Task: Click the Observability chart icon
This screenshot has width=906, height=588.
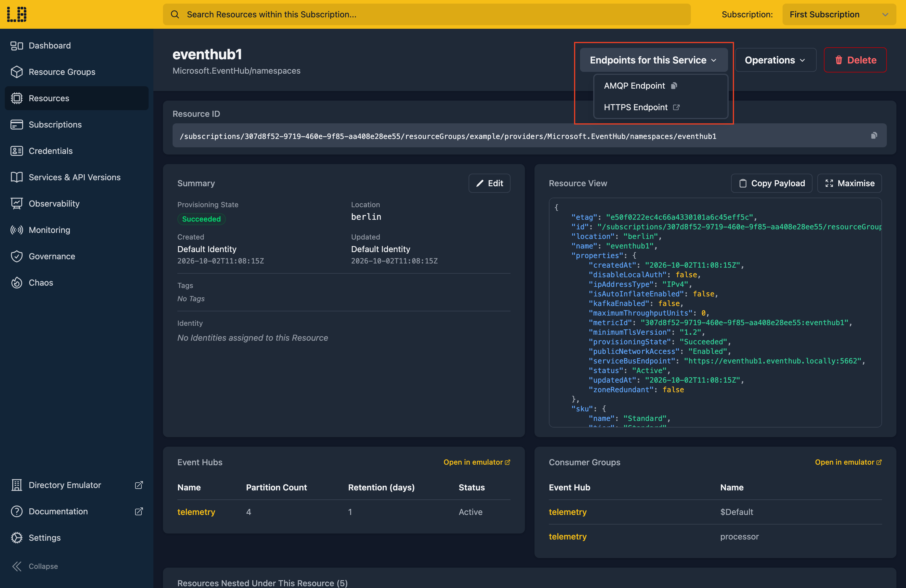Action: pyautogui.click(x=17, y=204)
